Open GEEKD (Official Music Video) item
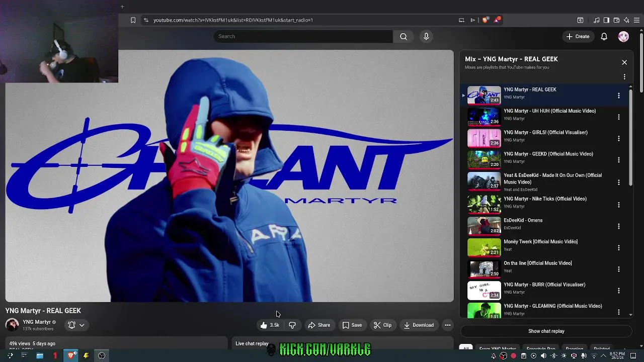The image size is (644, 362). (x=548, y=154)
